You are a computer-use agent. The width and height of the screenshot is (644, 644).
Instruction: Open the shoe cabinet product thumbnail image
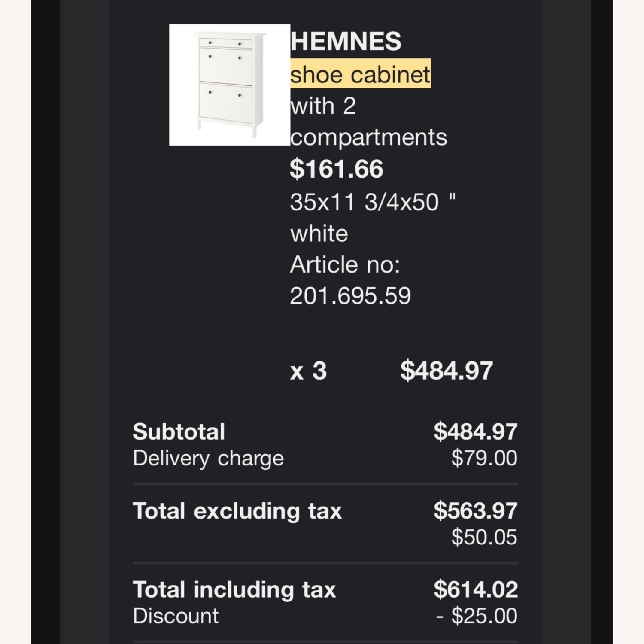(x=230, y=84)
